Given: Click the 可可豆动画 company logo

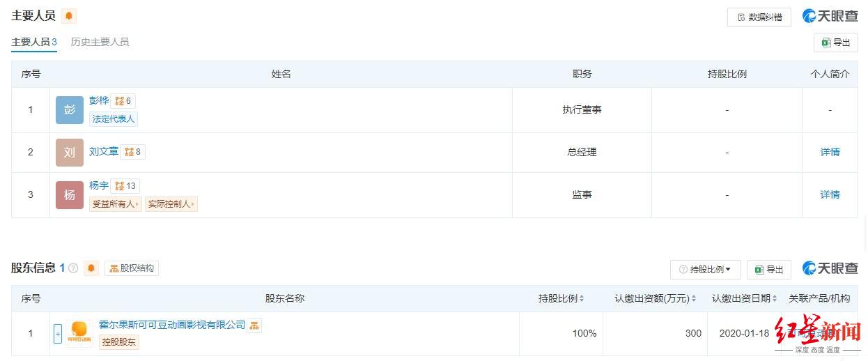Looking at the screenshot, I should (x=79, y=333).
